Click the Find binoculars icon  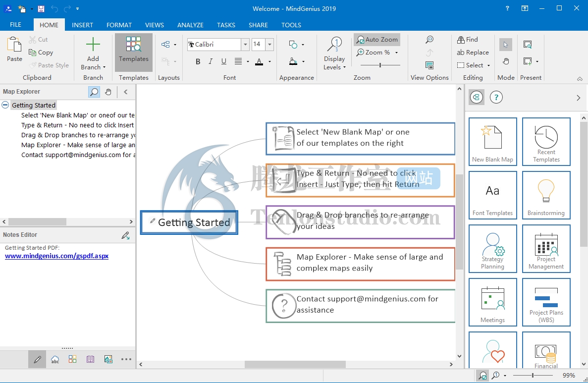pyautogui.click(x=461, y=39)
